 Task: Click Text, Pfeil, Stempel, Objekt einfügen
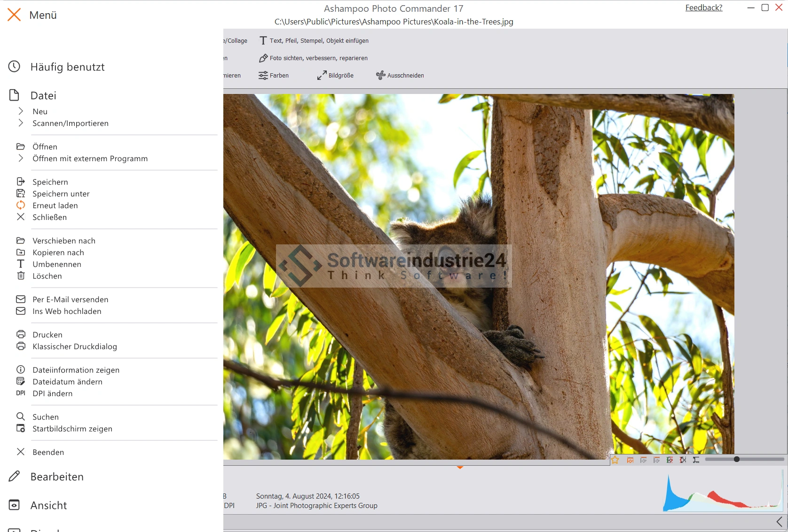point(314,41)
